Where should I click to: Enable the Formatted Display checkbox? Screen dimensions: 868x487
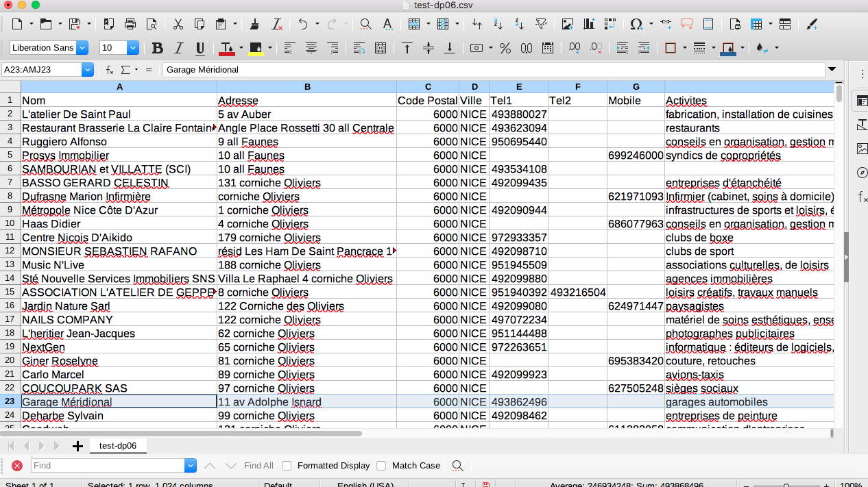[287, 466]
